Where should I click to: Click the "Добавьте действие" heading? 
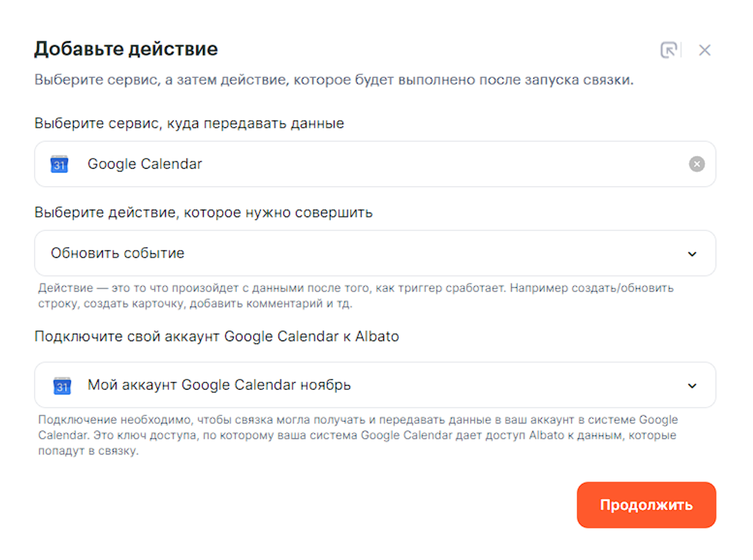[x=126, y=49]
